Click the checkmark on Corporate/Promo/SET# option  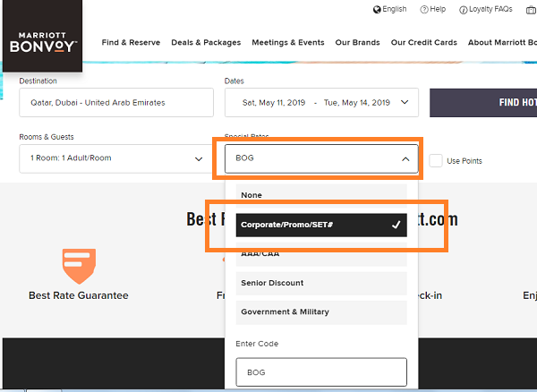[396, 225]
